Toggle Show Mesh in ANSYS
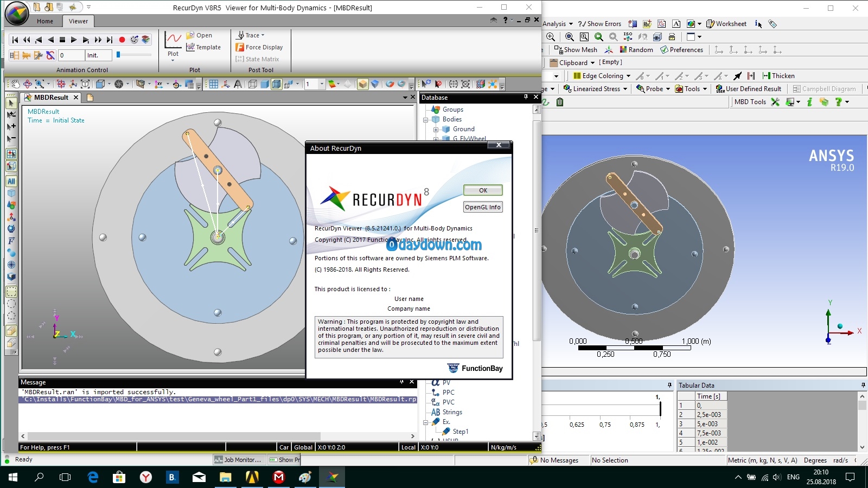 (x=576, y=50)
